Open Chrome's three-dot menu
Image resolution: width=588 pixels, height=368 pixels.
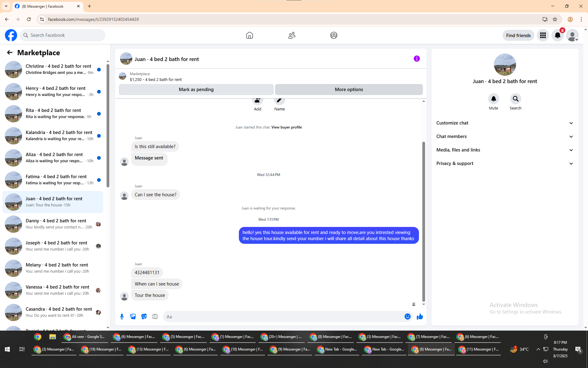[581, 19]
